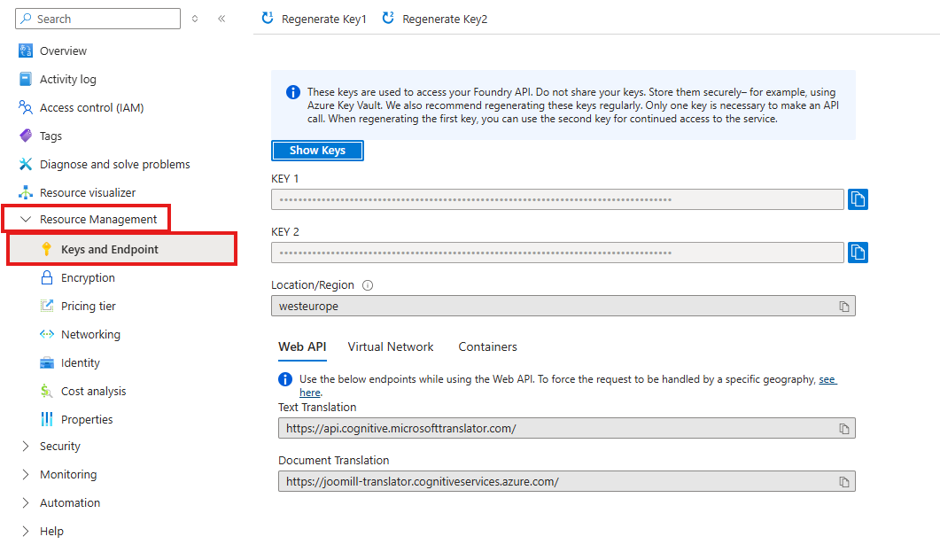This screenshot has width=940, height=560.
Task: Switch to the Virtual Network tab
Action: click(391, 347)
